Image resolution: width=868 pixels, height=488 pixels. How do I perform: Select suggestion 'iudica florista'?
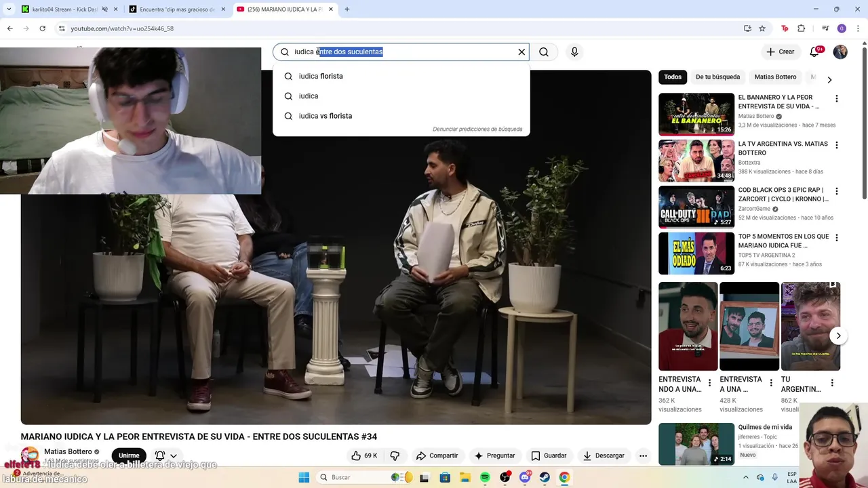[401, 76]
